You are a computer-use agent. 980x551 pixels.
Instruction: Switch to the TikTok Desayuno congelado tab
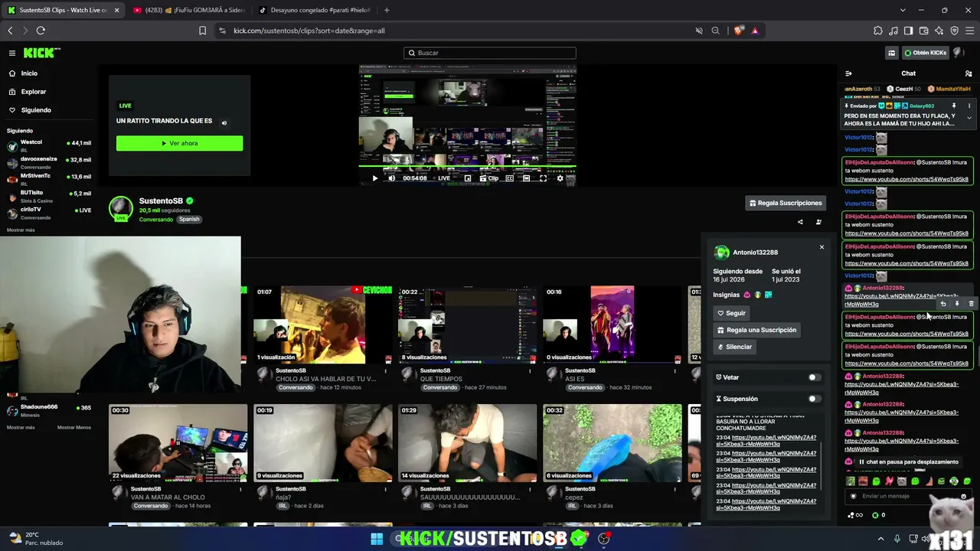tap(314, 10)
